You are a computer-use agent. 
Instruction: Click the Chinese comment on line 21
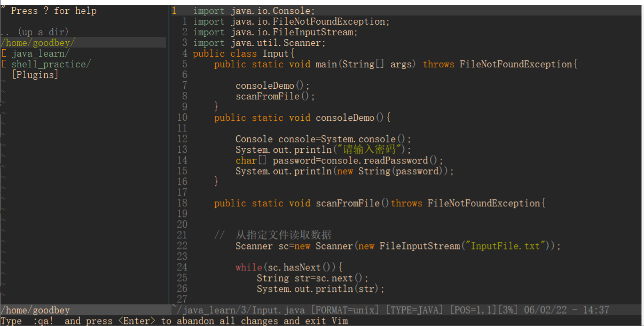(x=273, y=235)
